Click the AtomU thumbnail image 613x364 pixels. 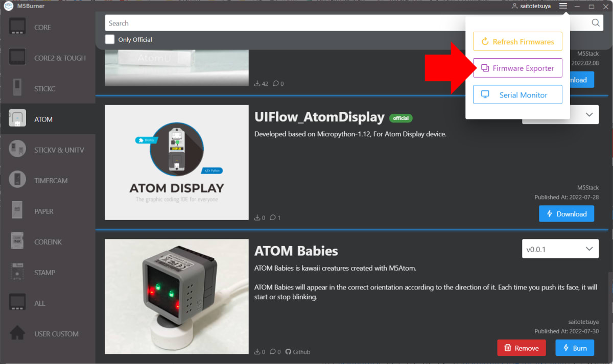(x=177, y=67)
